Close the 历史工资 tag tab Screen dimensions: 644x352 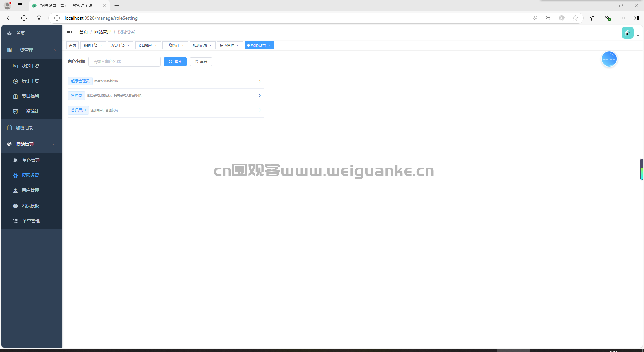[x=128, y=46]
